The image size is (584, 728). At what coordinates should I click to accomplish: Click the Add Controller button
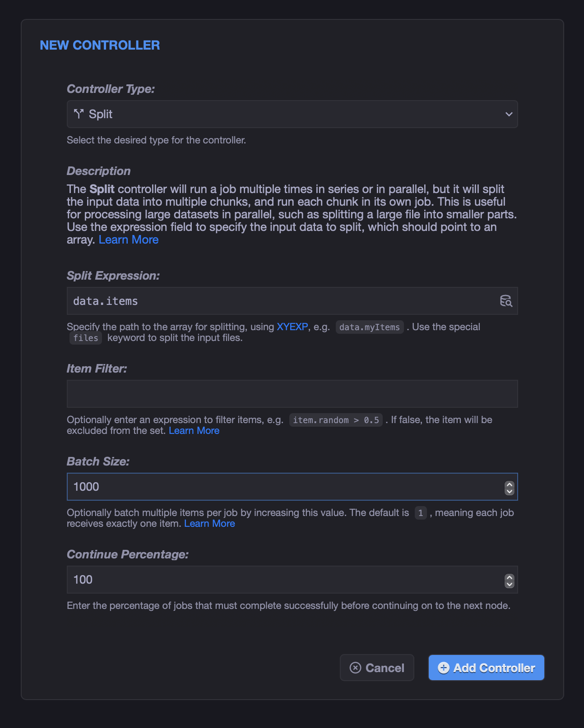[486, 668]
